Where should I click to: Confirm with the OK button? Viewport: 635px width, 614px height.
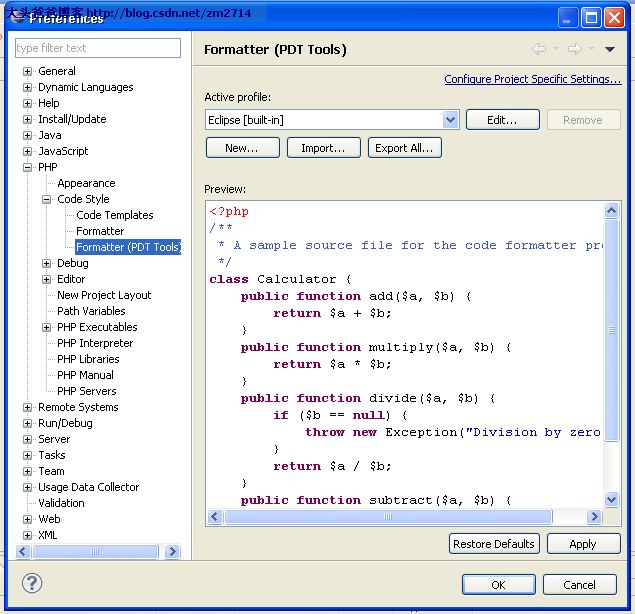(x=499, y=584)
